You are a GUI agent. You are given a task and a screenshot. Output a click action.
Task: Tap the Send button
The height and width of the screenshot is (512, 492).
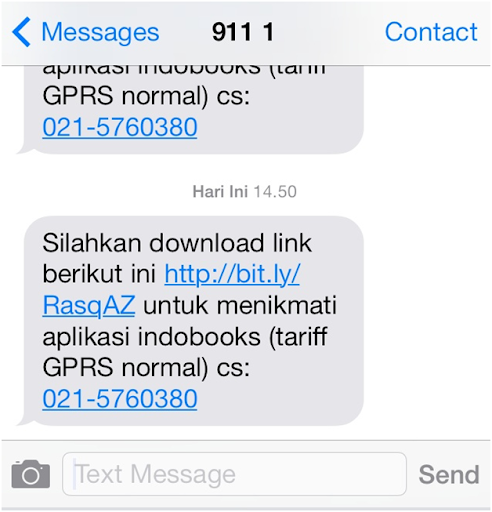click(449, 474)
